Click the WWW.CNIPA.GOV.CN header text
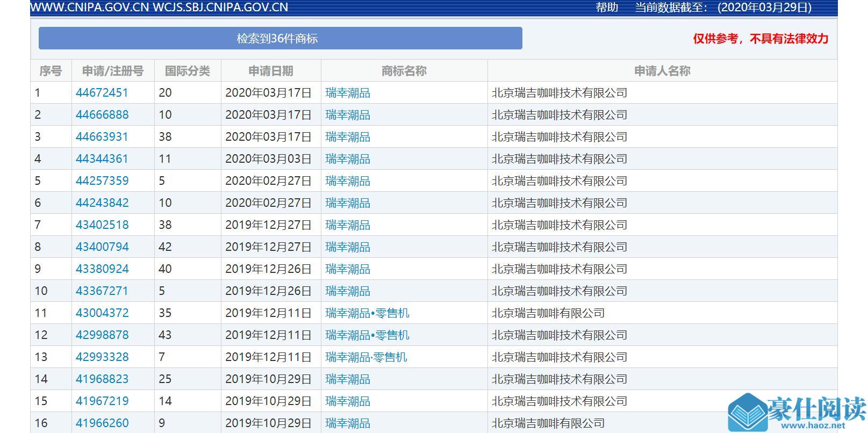Image resolution: width=868 pixels, height=433 pixels. click(x=90, y=8)
